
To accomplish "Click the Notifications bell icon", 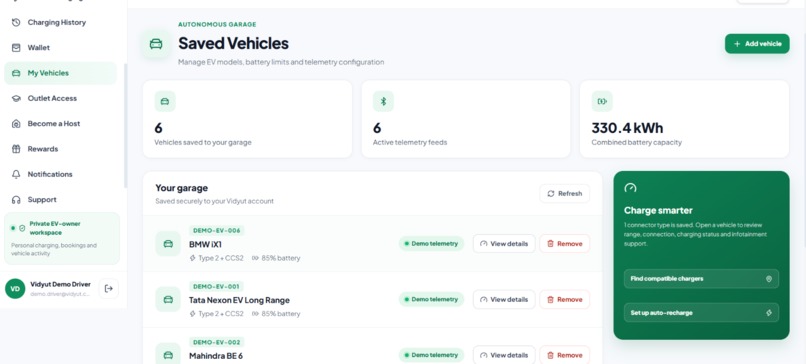I will pos(16,174).
